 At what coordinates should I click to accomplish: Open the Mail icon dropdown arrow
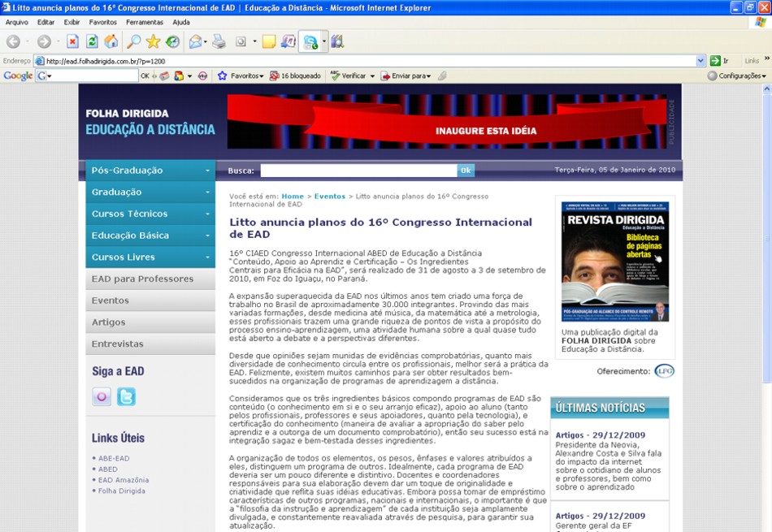click(206, 42)
